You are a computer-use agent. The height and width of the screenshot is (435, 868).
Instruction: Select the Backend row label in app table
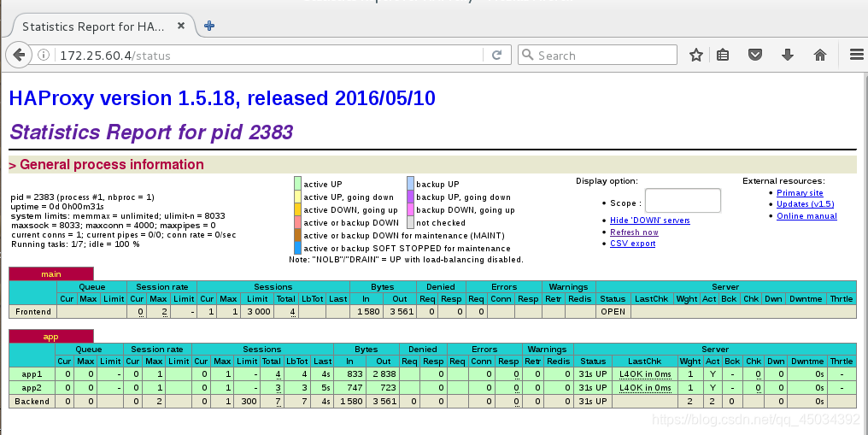click(32, 401)
